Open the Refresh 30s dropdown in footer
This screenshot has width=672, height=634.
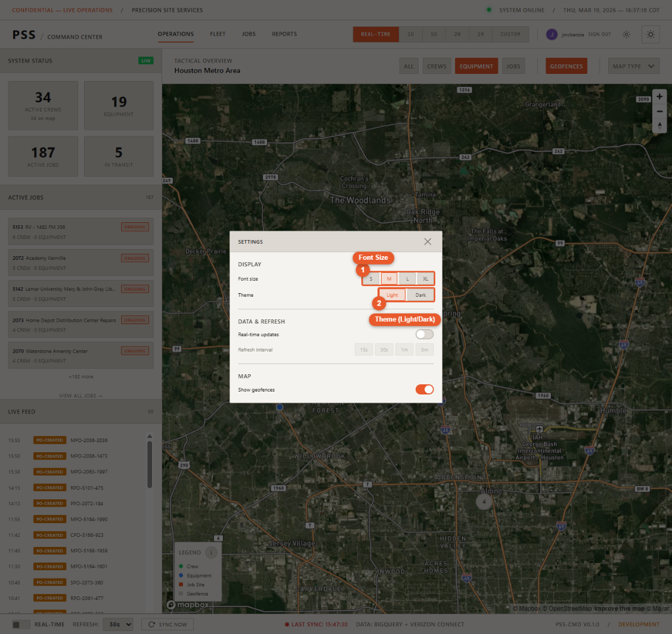tap(118, 624)
